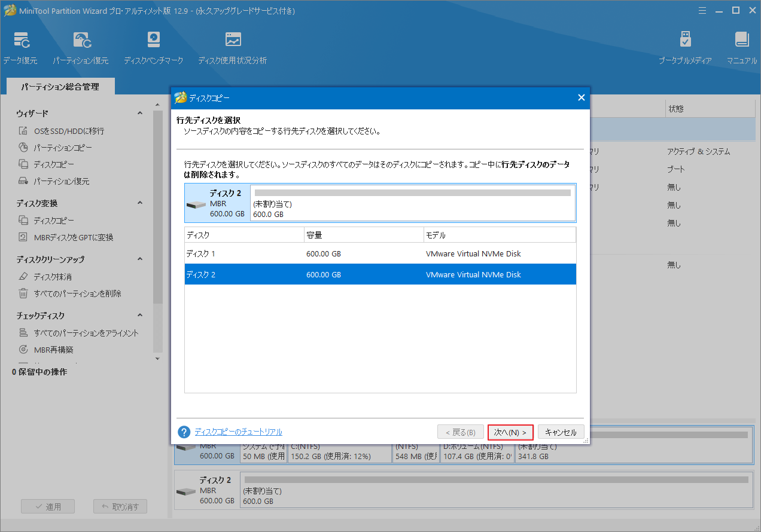Screen dimensions: 761x532
Task: Open ディスク使用状況分析
Action: pos(232,48)
